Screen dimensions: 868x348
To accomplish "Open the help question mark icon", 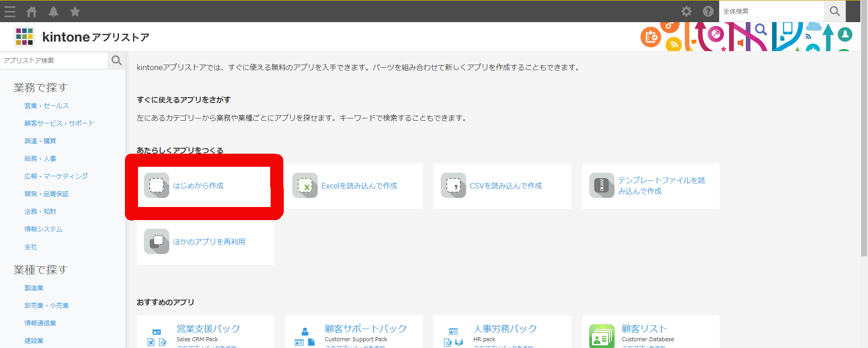I will tap(708, 11).
